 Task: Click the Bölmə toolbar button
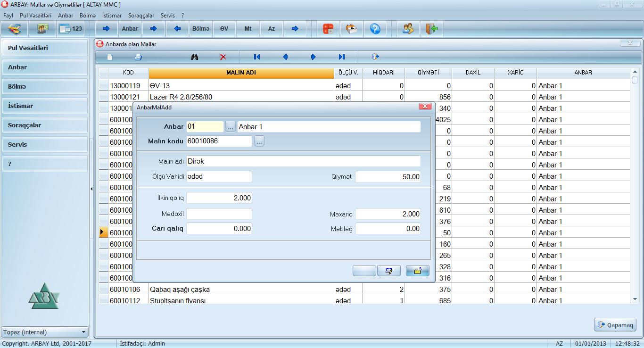point(201,29)
